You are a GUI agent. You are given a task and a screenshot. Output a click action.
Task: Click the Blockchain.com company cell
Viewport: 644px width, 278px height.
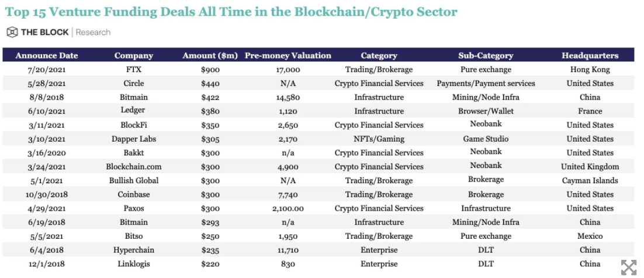pos(134,167)
